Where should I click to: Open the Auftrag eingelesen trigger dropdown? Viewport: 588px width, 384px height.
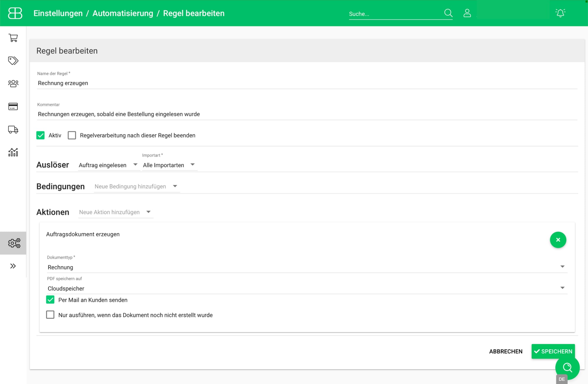tap(108, 165)
